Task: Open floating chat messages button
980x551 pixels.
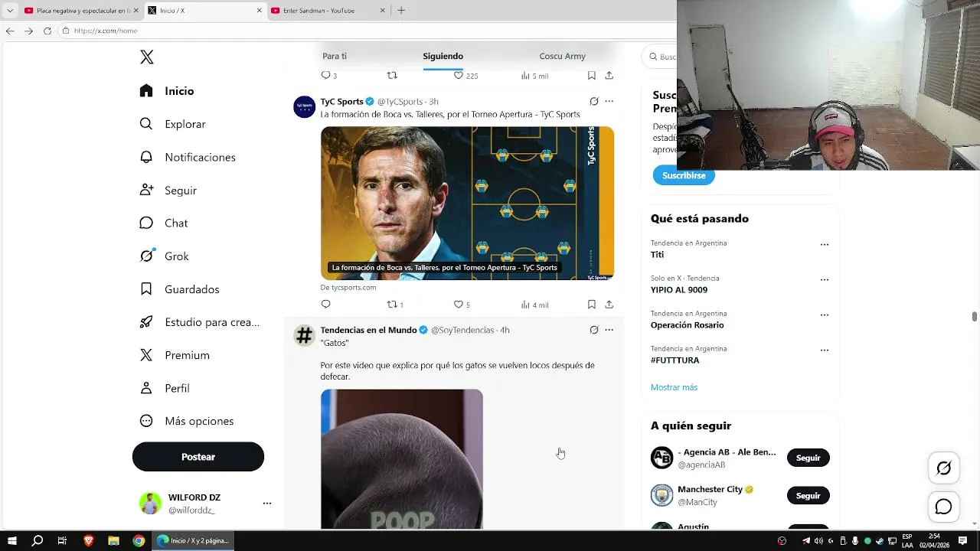Action: click(943, 507)
